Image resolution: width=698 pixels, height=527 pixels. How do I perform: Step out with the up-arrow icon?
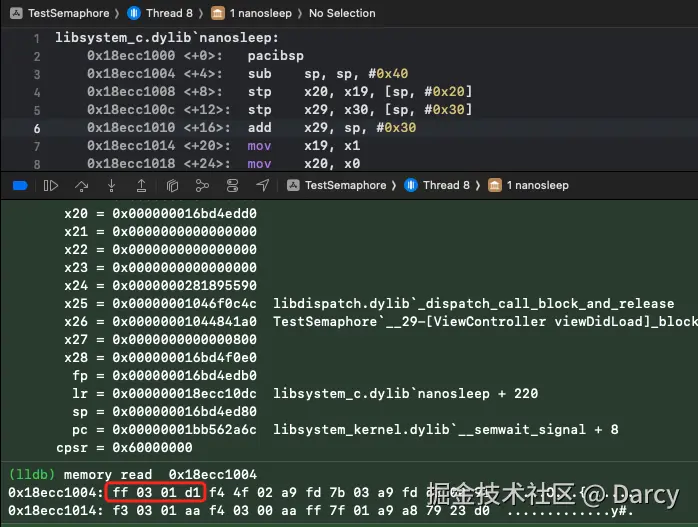pos(141,186)
